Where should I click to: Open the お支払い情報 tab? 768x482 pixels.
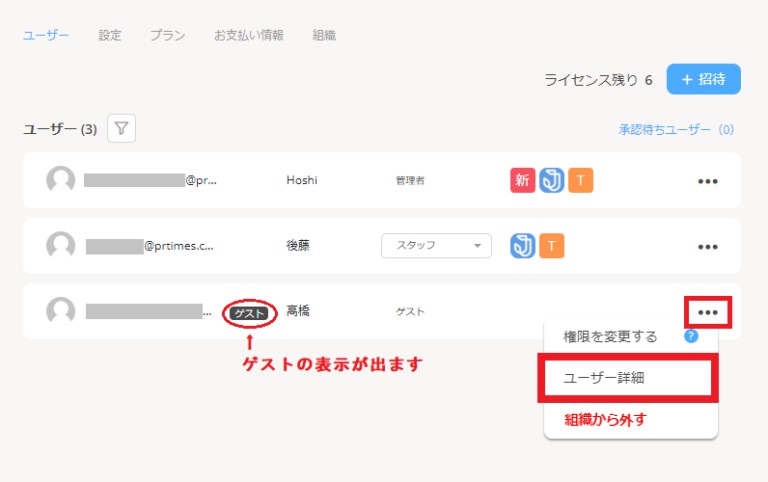point(248,35)
